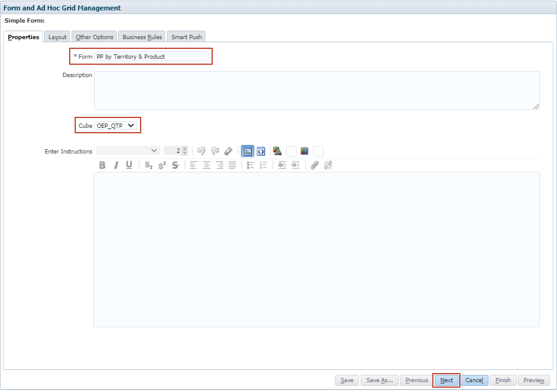
Task: Click Next to proceed to layout
Action: coord(446,380)
